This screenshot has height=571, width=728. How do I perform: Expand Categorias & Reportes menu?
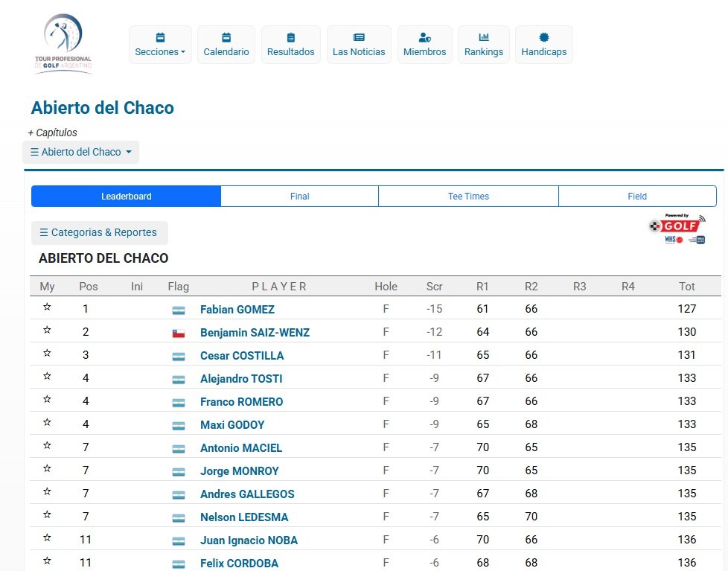(99, 232)
